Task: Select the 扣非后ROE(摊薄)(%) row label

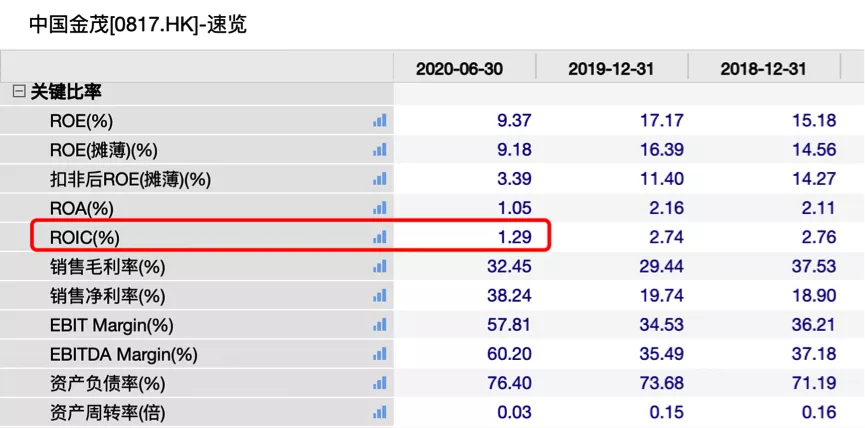Action: [130, 179]
